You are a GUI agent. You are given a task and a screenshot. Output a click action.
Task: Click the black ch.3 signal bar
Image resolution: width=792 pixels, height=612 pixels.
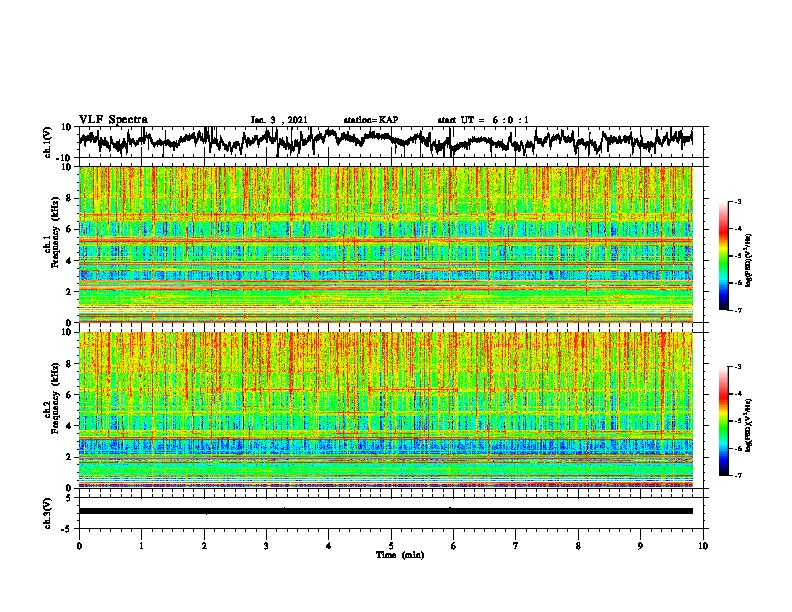point(385,511)
